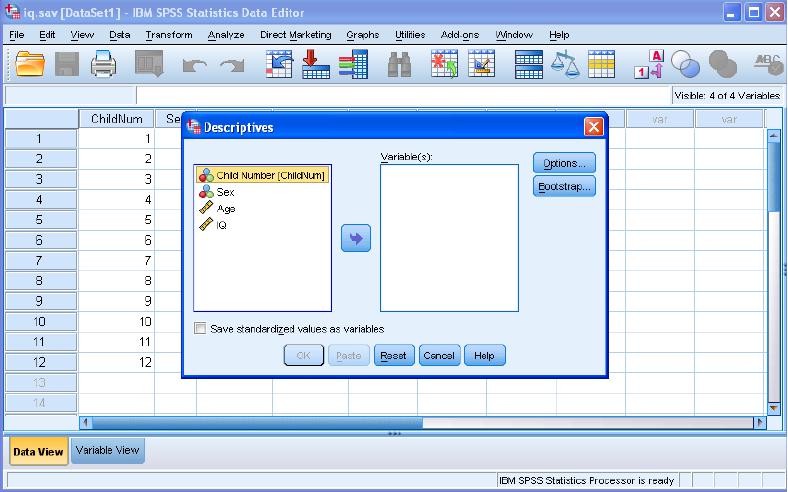Click the Value labels icon

pos(649,64)
